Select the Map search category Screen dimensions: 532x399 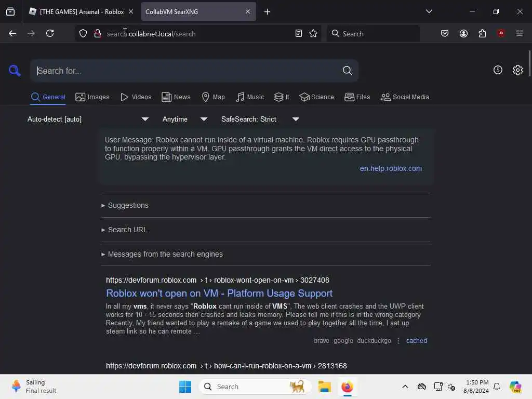point(214,97)
